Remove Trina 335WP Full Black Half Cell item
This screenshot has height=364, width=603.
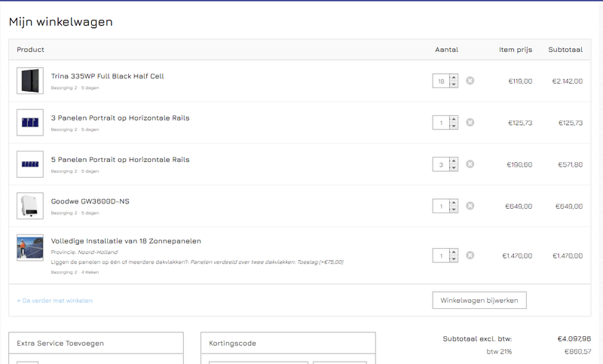(x=470, y=81)
